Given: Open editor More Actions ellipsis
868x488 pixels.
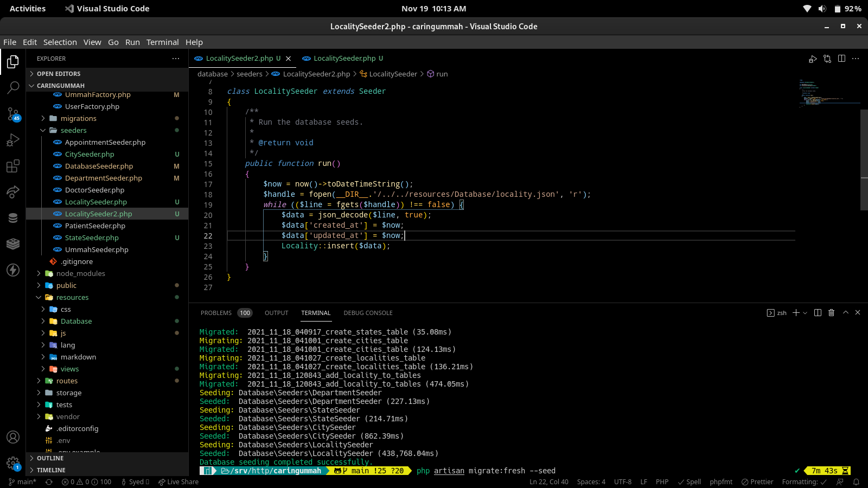Looking at the screenshot, I should [x=856, y=59].
